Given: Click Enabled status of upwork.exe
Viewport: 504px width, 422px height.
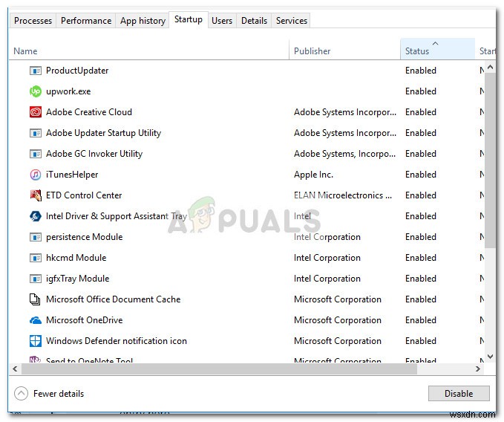Looking at the screenshot, I should [420, 91].
